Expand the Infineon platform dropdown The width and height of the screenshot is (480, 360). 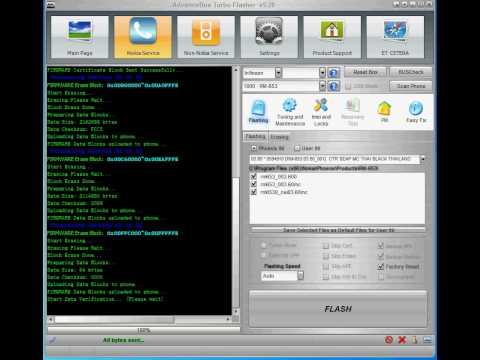click(x=278, y=73)
